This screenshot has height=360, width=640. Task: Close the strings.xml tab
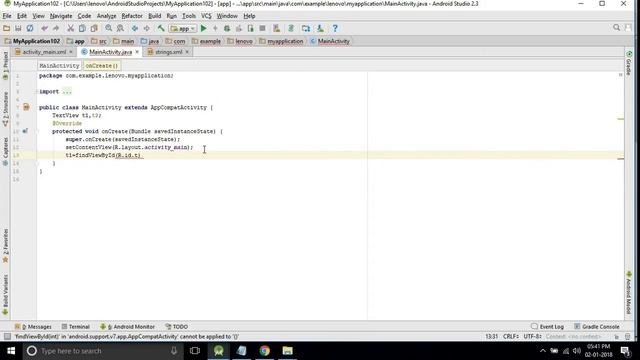click(187, 52)
